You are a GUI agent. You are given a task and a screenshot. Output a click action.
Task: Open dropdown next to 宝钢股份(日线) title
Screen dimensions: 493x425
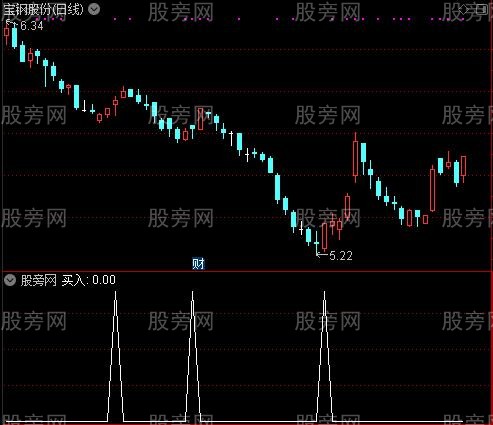pos(94,9)
